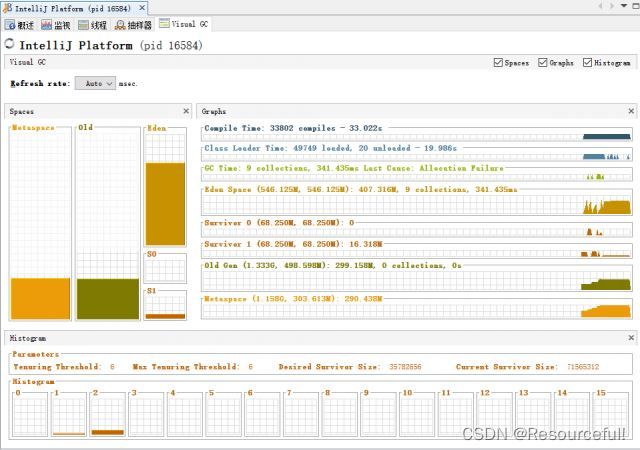Click the 概述 tab icon

coord(10,25)
